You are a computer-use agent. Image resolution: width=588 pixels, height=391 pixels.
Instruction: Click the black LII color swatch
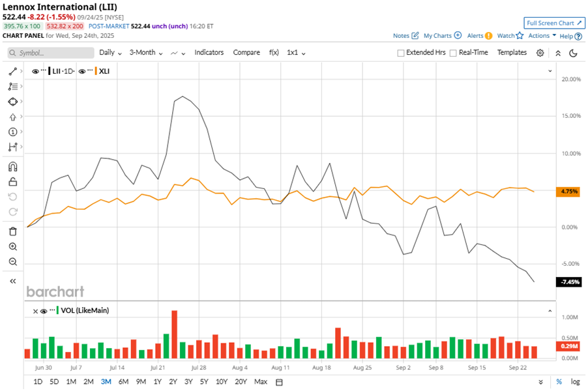pos(50,71)
